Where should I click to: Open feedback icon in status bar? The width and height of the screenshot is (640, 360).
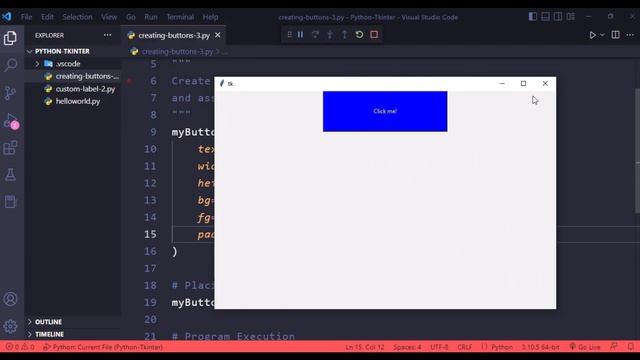point(614,347)
